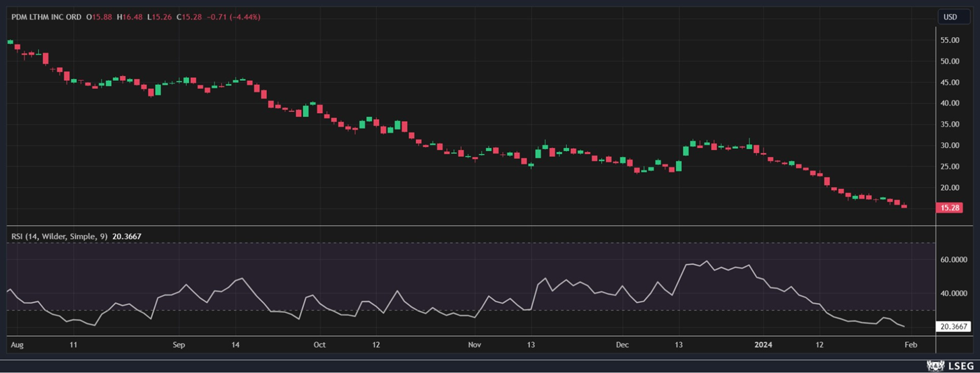This screenshot has height=373, width=980.
Task: Click the RSI (14, Wilder, Simple, 9) legend
Action: coord(59,236)
